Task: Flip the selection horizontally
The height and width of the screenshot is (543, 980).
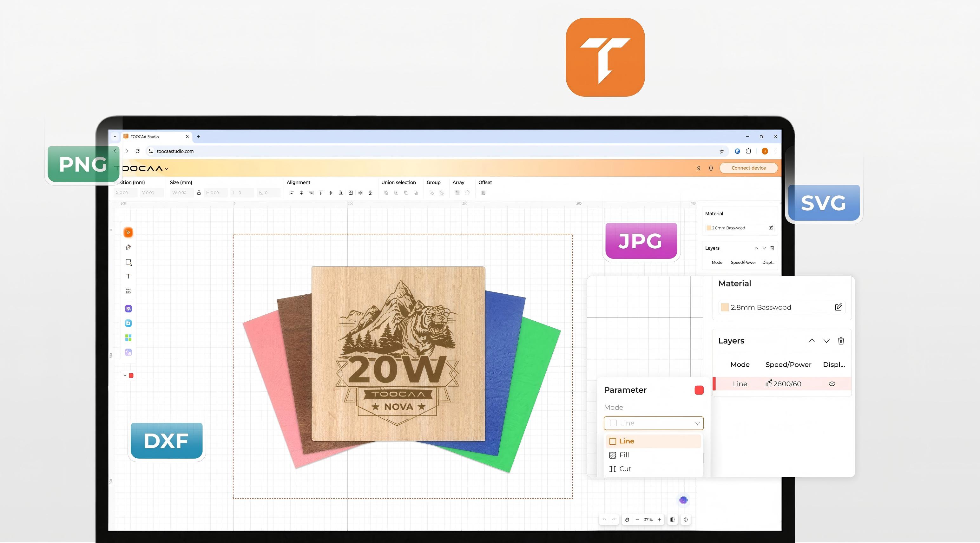Action: (x=360, y=193)
